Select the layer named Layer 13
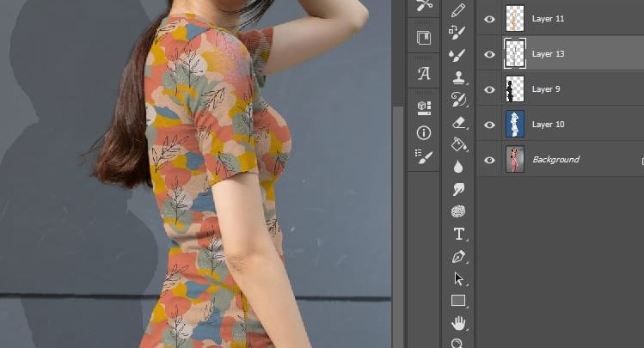This screenshot has width=644, height=348. point(548,54)
